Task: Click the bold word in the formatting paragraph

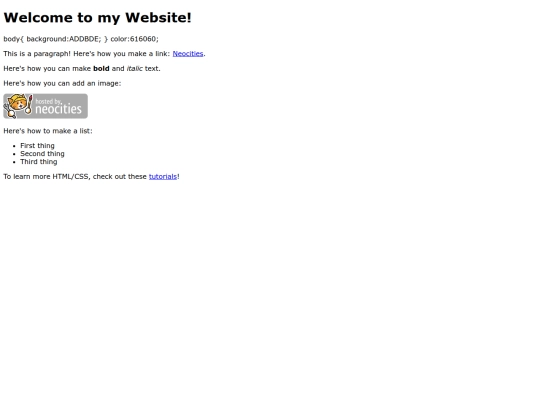Action: pyautogui.click(x=101, y=69)
